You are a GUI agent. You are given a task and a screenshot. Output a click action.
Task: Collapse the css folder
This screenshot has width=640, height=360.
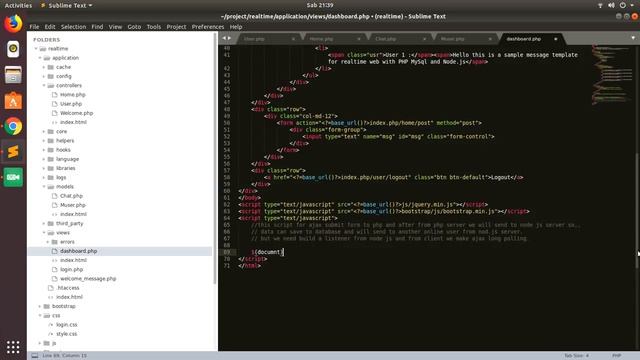[40, 316]
